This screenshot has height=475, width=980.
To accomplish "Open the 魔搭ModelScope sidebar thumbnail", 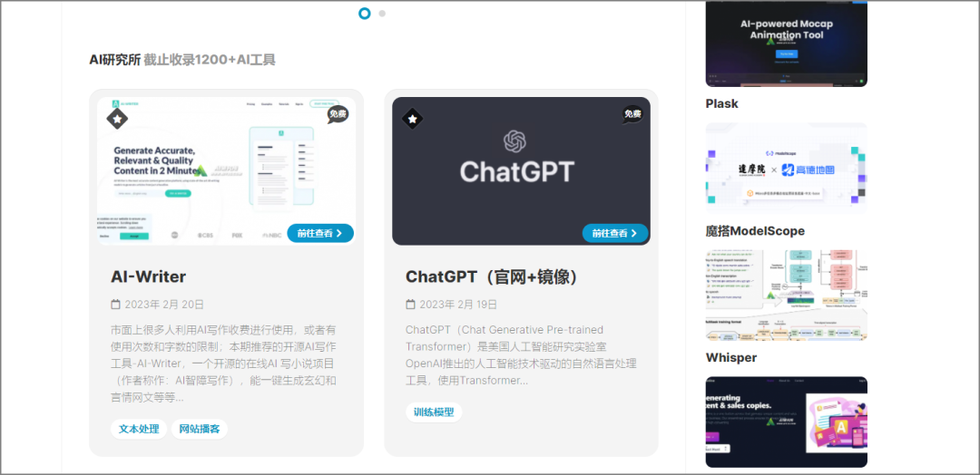I will tap(786, 168).
